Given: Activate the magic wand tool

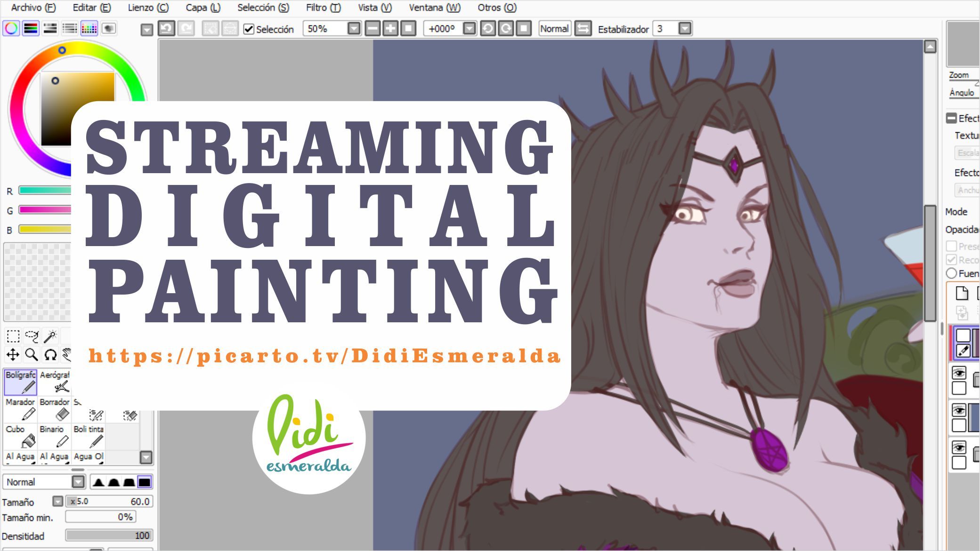Looking at the screenshot, I should click(x=50, y=336).
